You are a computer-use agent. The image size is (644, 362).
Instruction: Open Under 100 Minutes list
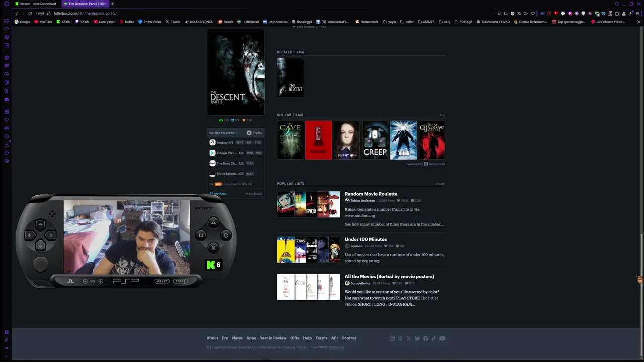point(366,239)
